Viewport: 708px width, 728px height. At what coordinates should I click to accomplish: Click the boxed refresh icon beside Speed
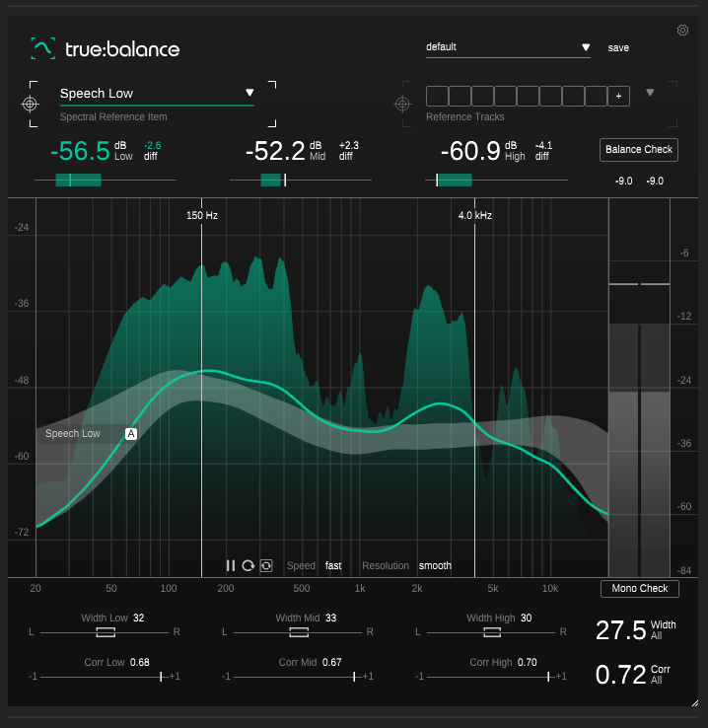point(266,565)
